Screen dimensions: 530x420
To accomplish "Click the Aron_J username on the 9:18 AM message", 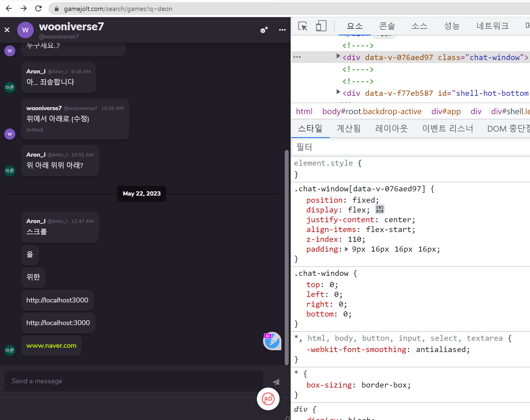I will click(36, 71).
